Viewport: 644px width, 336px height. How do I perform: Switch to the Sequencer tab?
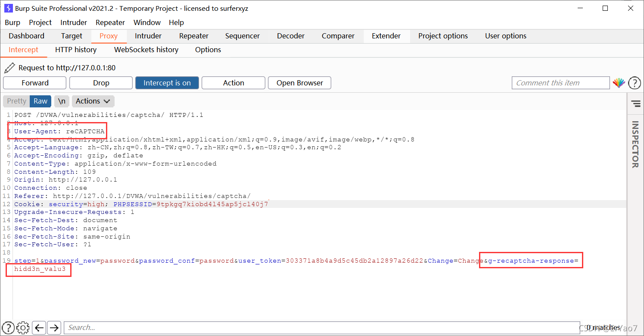[x=243, y=36]
